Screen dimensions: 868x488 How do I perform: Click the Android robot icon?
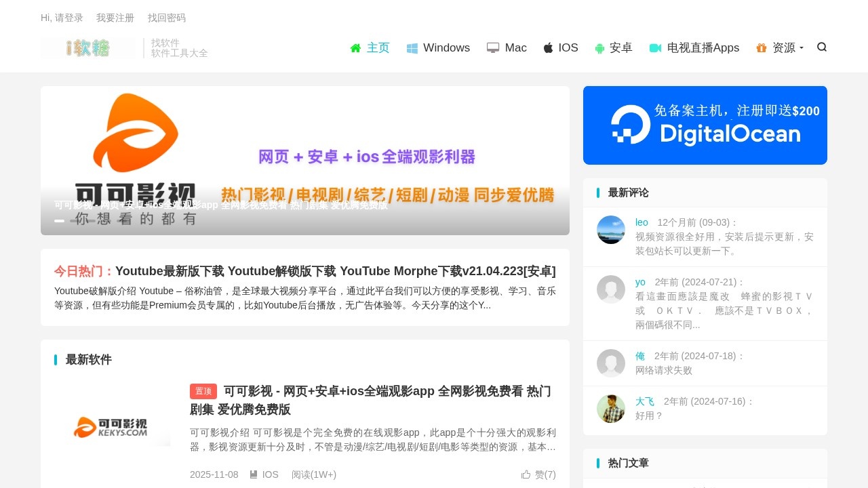pyautogui.click(x=599, y=48)
